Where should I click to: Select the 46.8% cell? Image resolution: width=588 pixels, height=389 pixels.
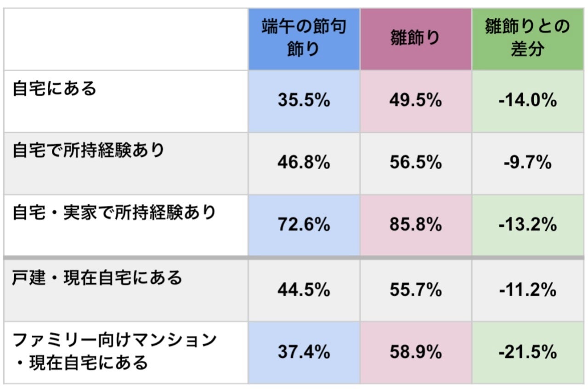pos(304,163)
